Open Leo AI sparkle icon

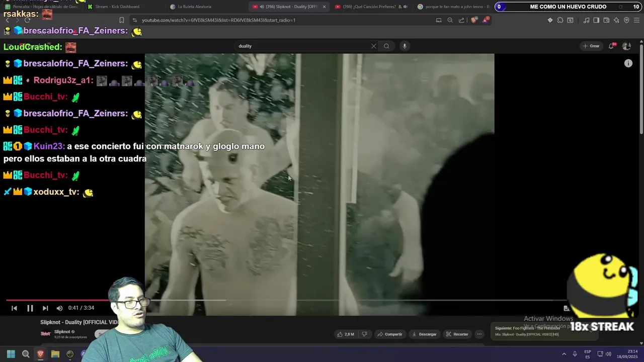click(616, 20)
